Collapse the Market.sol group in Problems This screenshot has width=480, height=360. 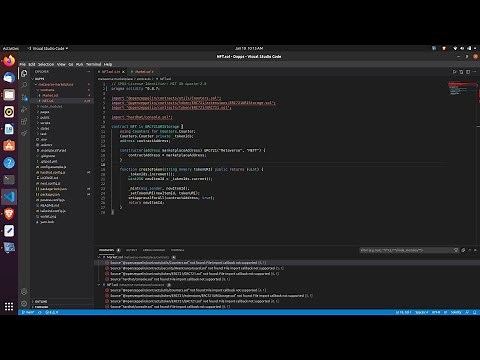pos(99,257)
